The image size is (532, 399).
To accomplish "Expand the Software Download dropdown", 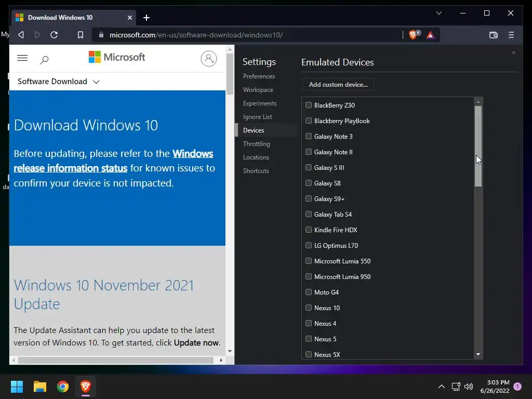I will 58,82.
